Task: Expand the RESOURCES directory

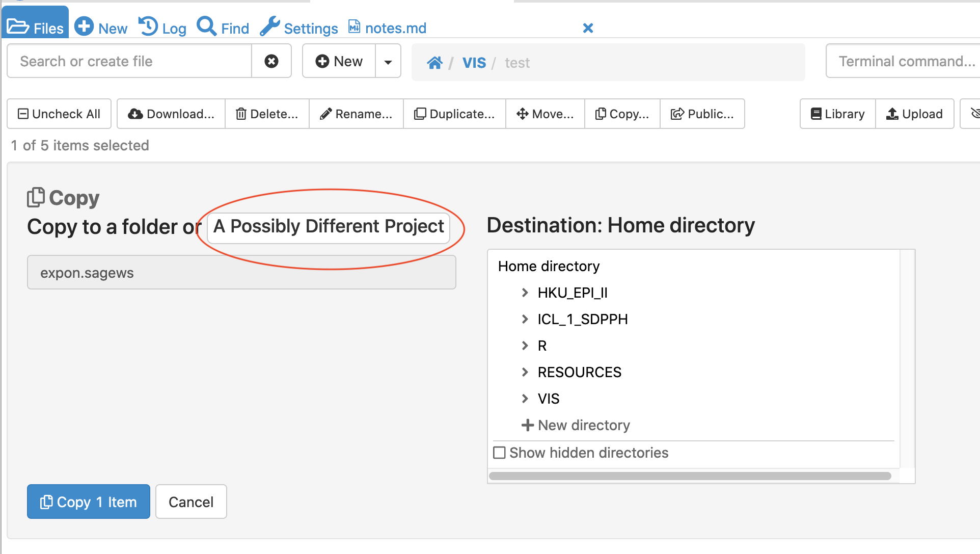Action: [x=525, y=372]
